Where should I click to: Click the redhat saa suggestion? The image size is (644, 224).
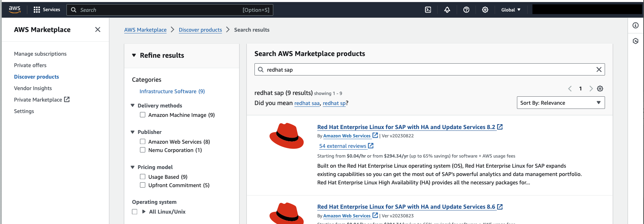click(307, 103)
